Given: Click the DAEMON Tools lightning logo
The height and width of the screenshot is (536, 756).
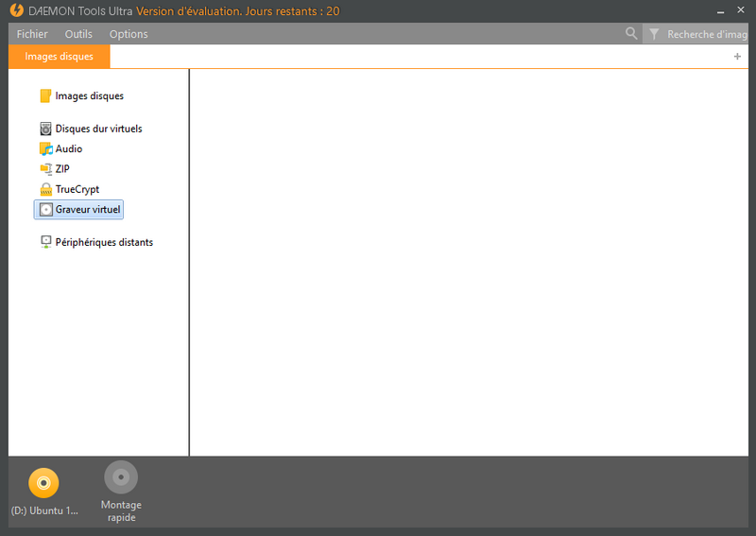Looking at the screenshot, I should pyautogui.click(x=17, y=10).
